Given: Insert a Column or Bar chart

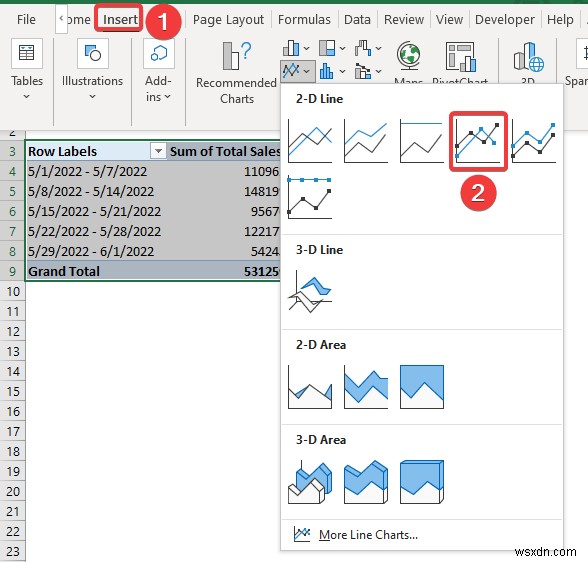Looking at the screenshot, I should pyautogui.click(x=291, y=48).
